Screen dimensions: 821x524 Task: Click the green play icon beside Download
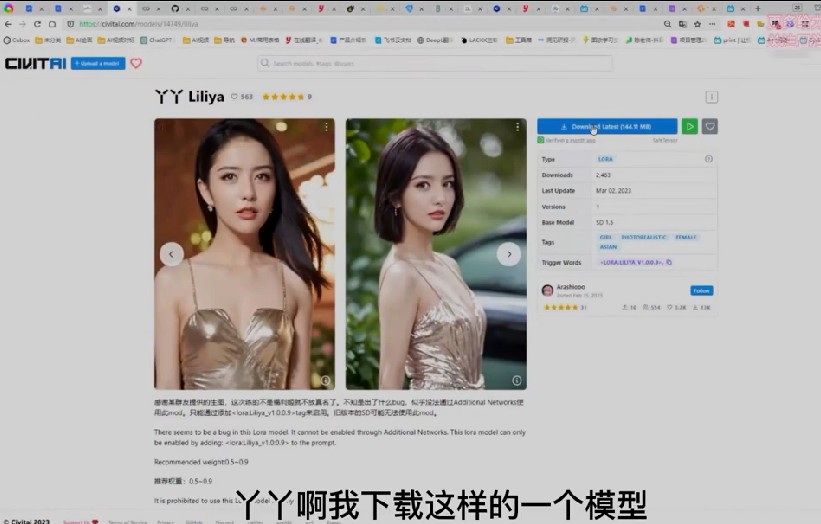point(690,127)
